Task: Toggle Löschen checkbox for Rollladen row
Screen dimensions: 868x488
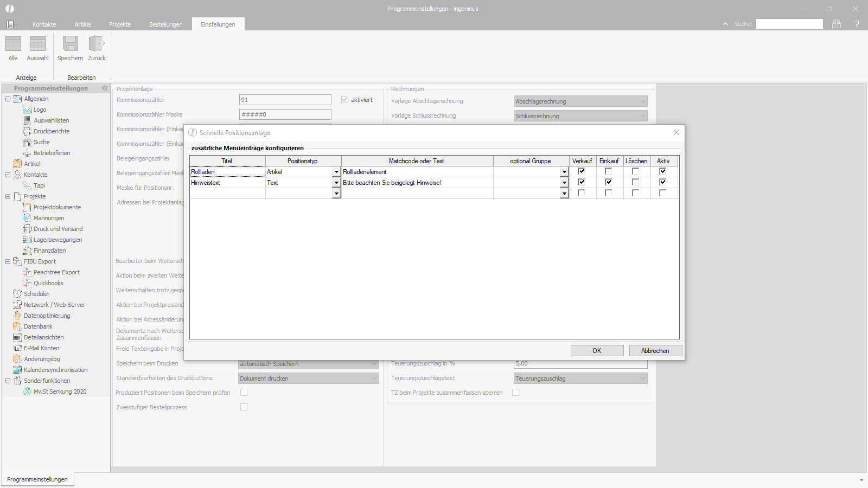Action: (x=636, y=171)
